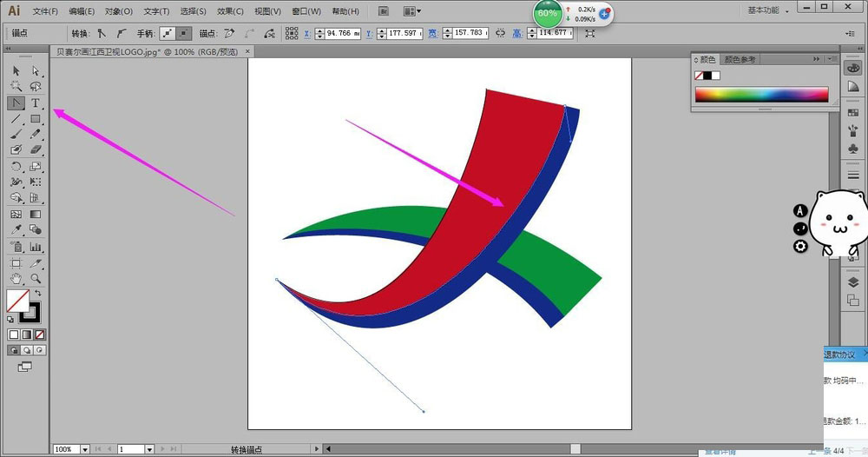Set paint mode to Color
Viewport: 868px width, 457px height.
[14, 334]
